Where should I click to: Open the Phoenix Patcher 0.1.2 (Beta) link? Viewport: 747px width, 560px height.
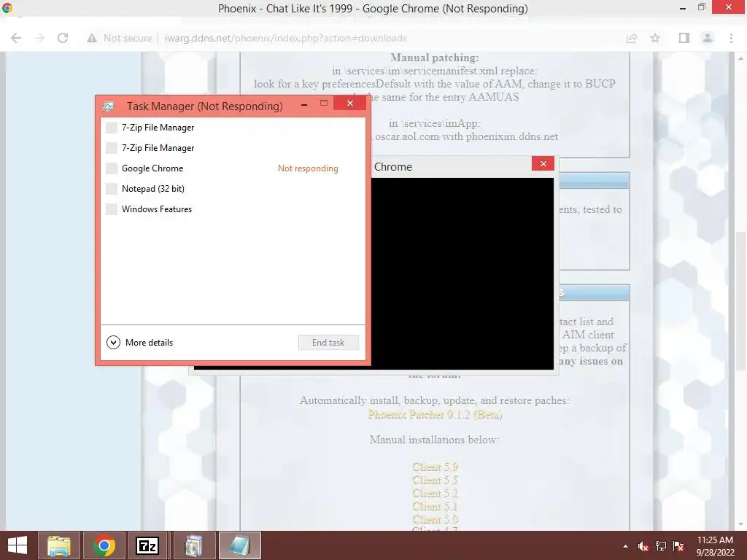(x=435, y=414)
